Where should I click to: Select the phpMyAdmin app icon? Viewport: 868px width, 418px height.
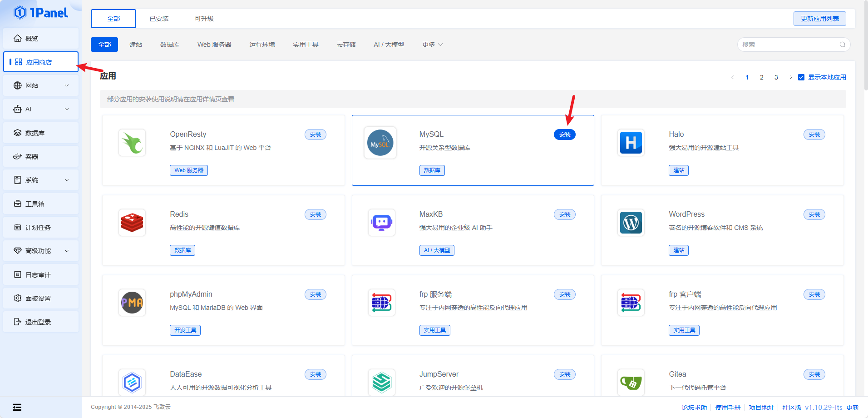[132, 303]
